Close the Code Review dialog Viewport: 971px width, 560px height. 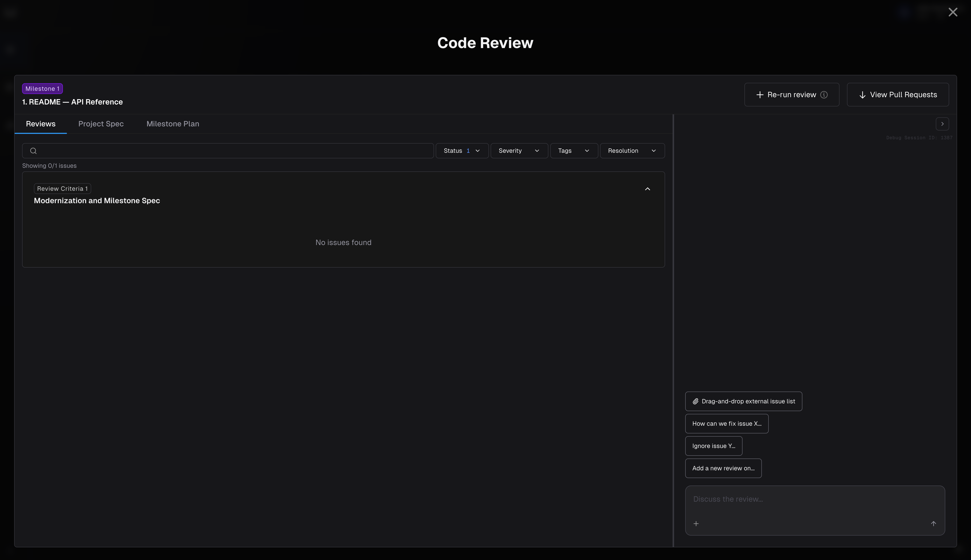953,12
